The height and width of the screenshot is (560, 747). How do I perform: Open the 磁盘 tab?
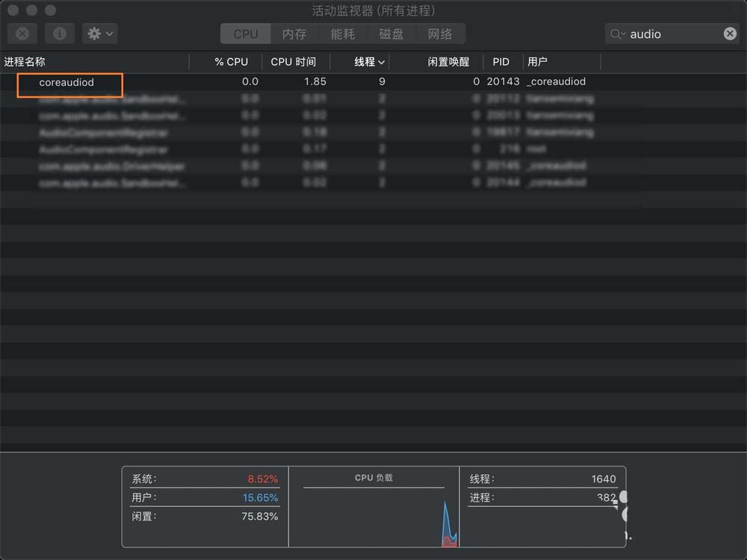tap(391, 33)
